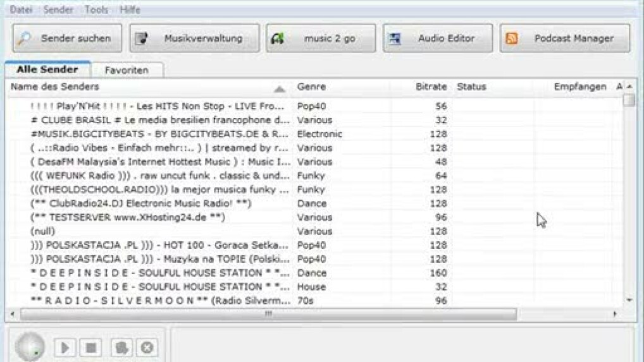Open the Tools menu
The height and width of the screenshot is (362, 644).
[96, 10]
